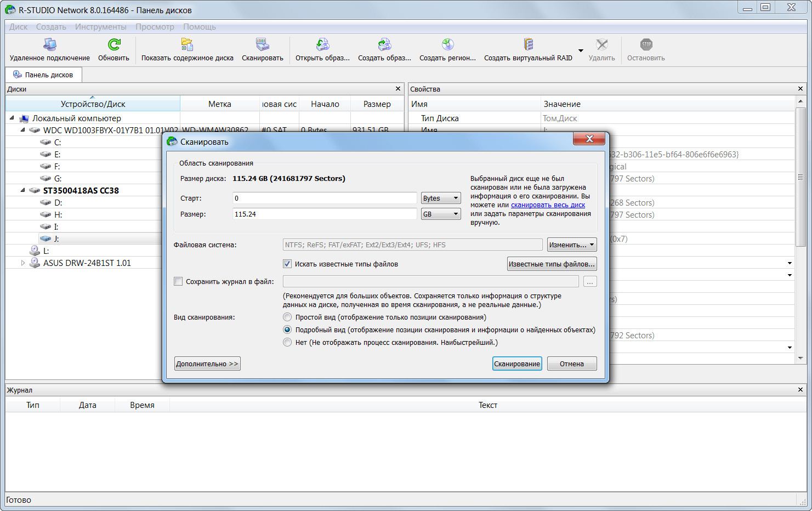Click Начало column header
This screenshot has height=511, width=812.
(325, 104)
